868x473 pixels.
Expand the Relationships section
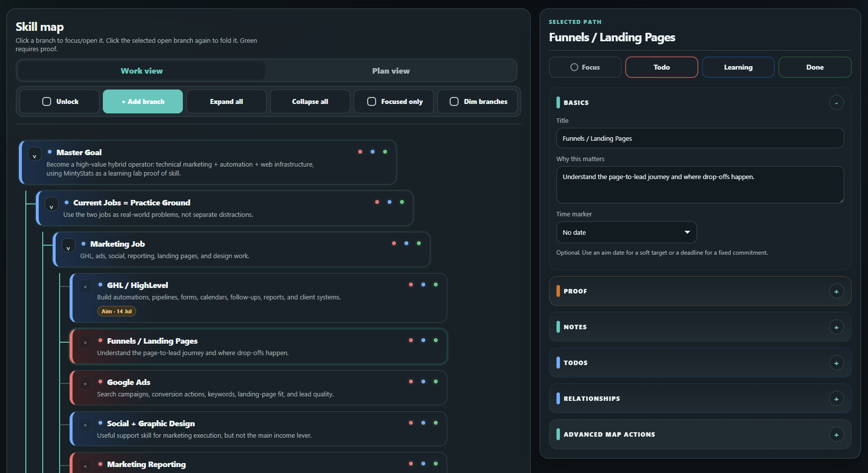[836, 398]
